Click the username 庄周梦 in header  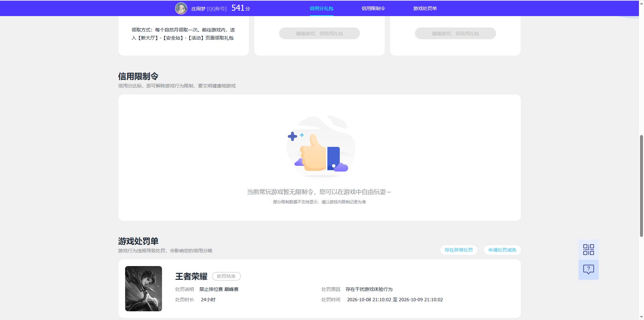point(198,9)
